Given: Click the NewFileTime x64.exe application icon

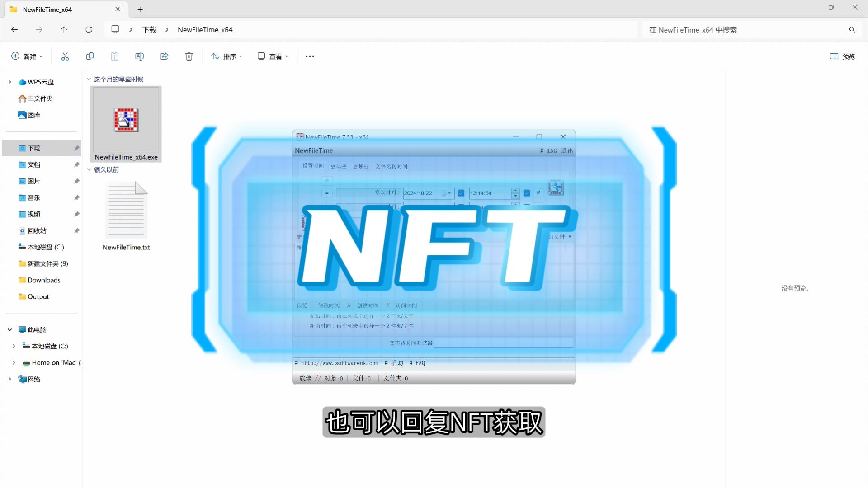Looking at the screenshot, I should tap(126, 118).
